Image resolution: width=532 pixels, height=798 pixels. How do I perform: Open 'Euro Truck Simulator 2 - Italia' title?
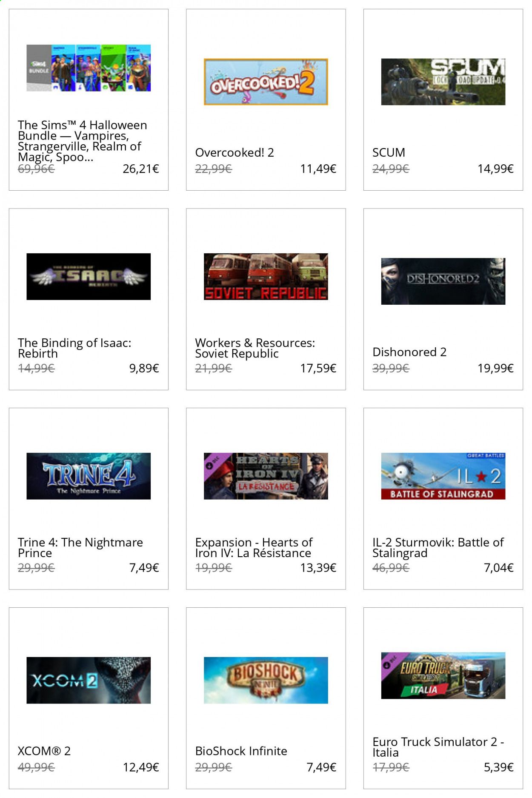(438, 747)
